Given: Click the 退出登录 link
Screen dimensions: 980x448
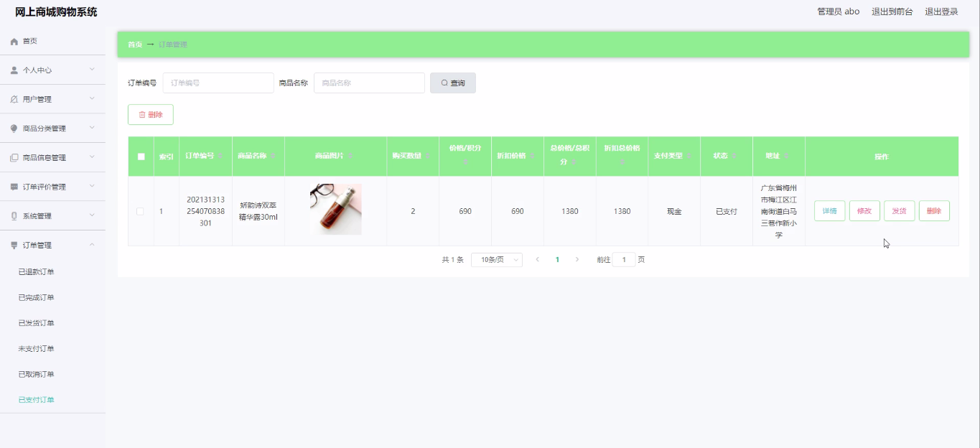Looking at the screenshot, I should (941, 11).
